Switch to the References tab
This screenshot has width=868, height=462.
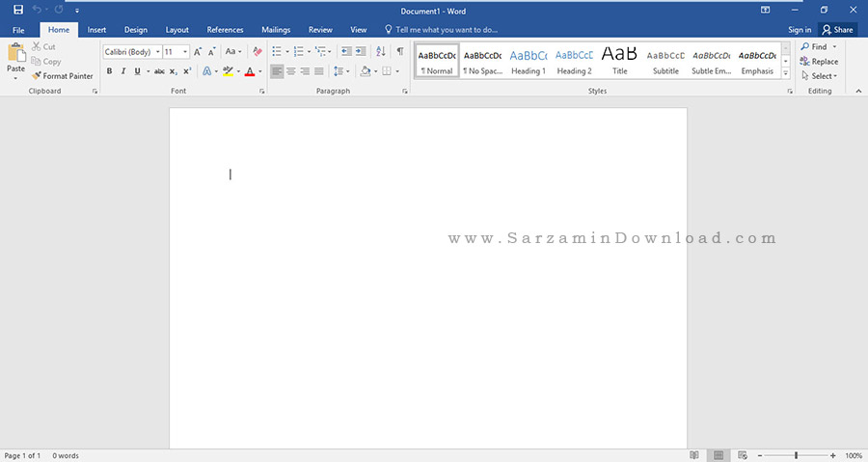(x=226, y=30)
